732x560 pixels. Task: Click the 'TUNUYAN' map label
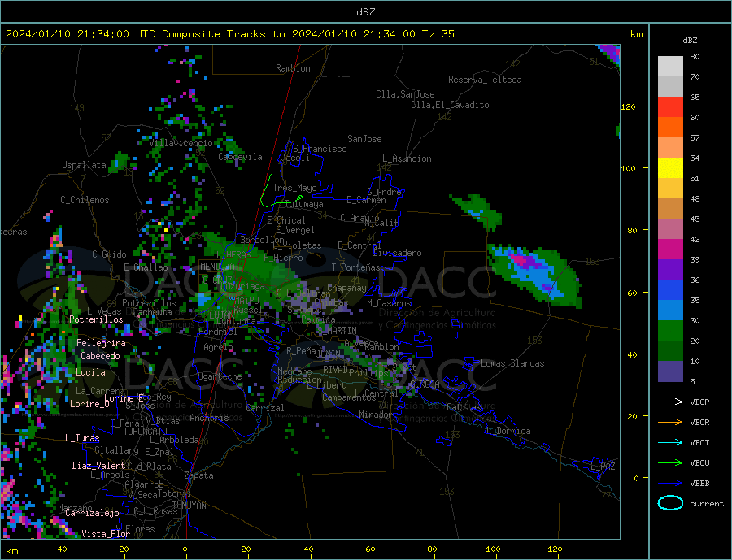click(x=189, y=506)
